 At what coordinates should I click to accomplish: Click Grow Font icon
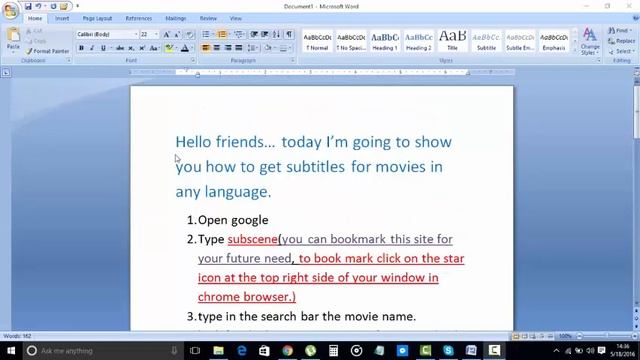(x=167, y=35)
